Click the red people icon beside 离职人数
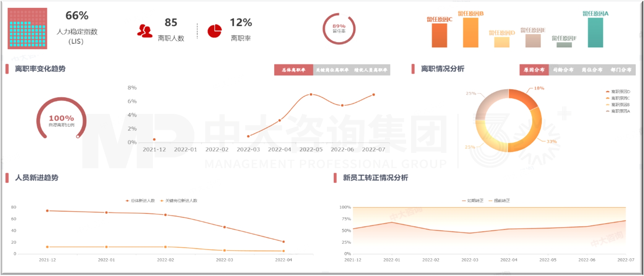 pos(145,31)
